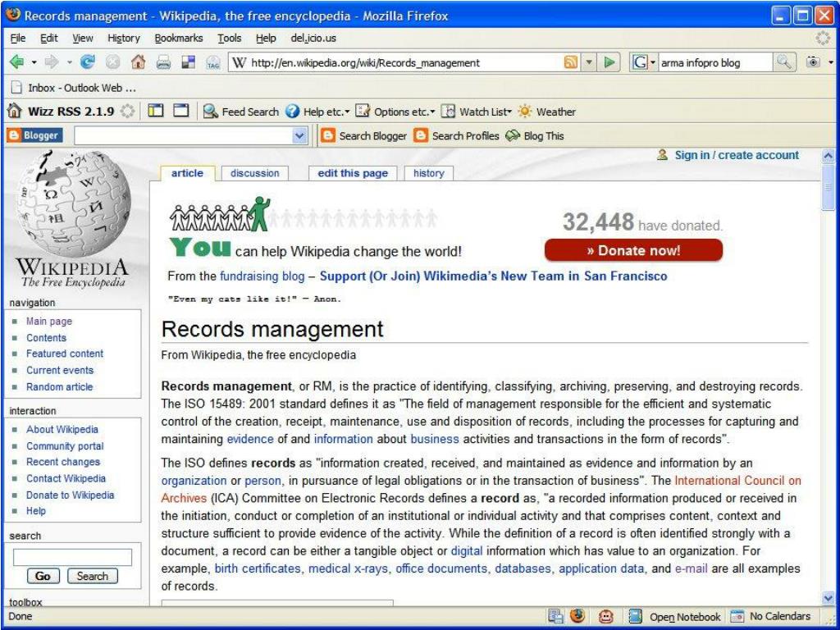Click the Go button under Wikipedia search
This screenshot has height=630, width=840.
43,576
